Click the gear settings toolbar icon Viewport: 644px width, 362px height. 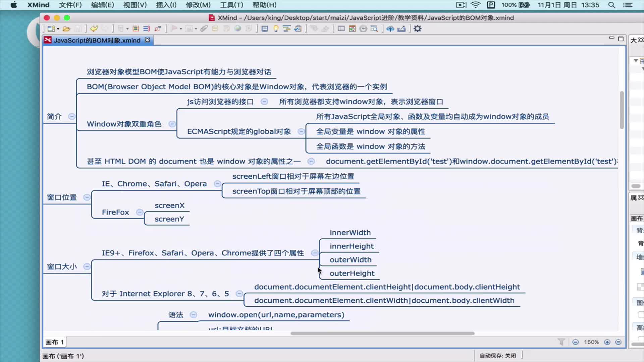[417, 29]
